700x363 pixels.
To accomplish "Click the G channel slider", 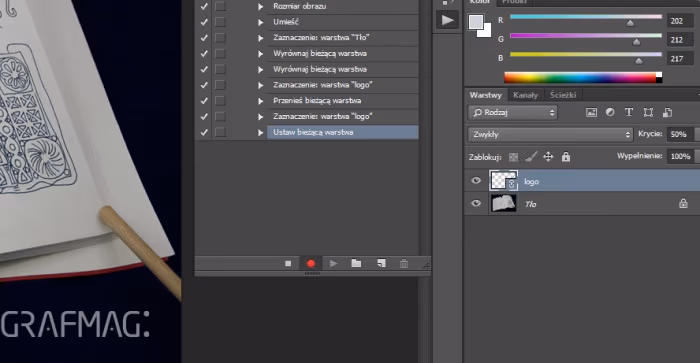I will pos(586,36).
